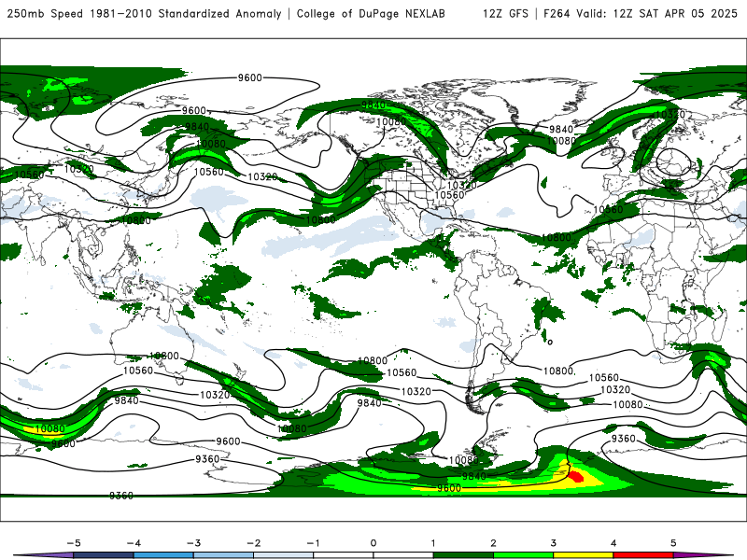Click the '-5' tick label on the colorbar
The height and width of the screenshot is (560, 747).
point(74,543)
